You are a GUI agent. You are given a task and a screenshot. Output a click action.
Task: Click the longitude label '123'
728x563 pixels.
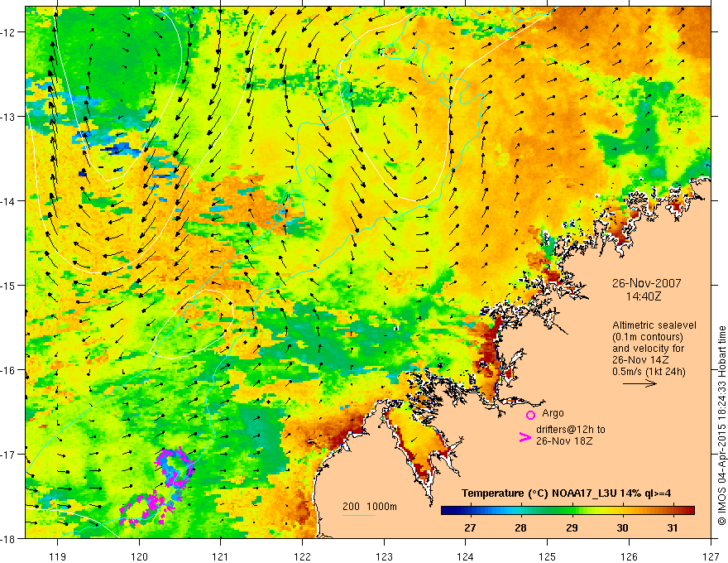[384, 556]
